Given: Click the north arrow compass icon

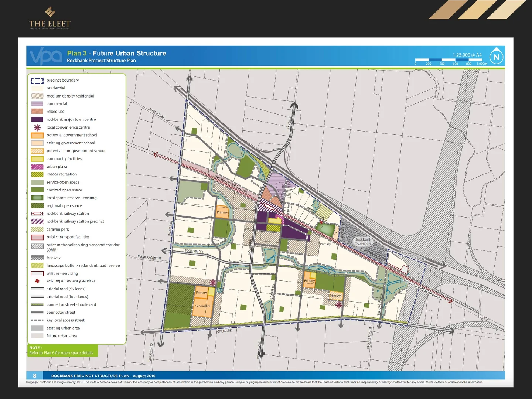Looking at the screenshot, I should [x=496, y=57].
